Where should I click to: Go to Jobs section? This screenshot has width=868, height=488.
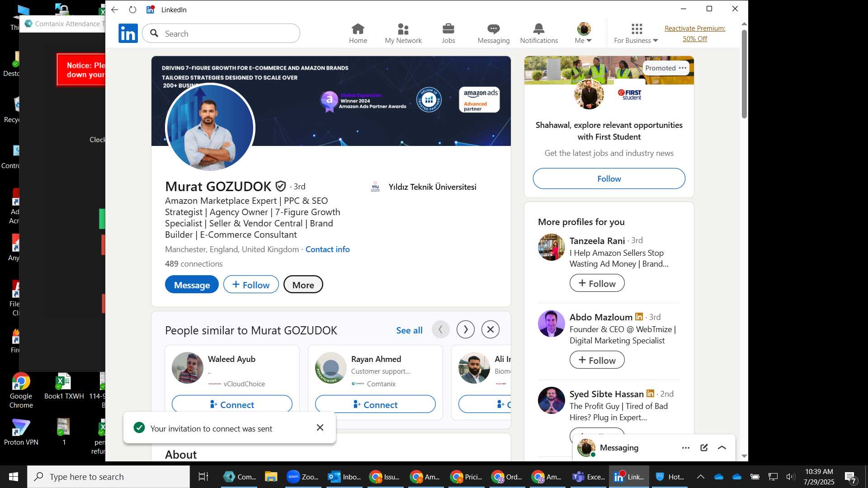[x=448, y=33]
